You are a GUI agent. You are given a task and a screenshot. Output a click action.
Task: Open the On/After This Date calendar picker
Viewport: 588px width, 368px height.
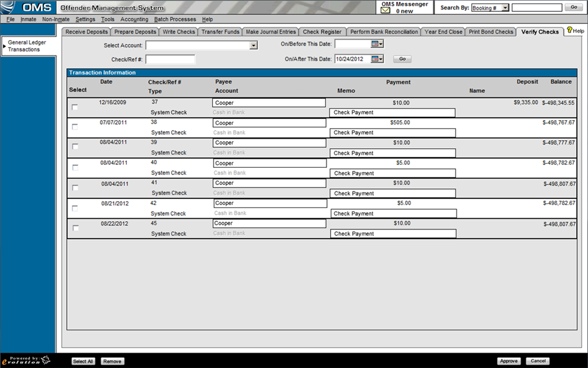[x=377, y=59]
